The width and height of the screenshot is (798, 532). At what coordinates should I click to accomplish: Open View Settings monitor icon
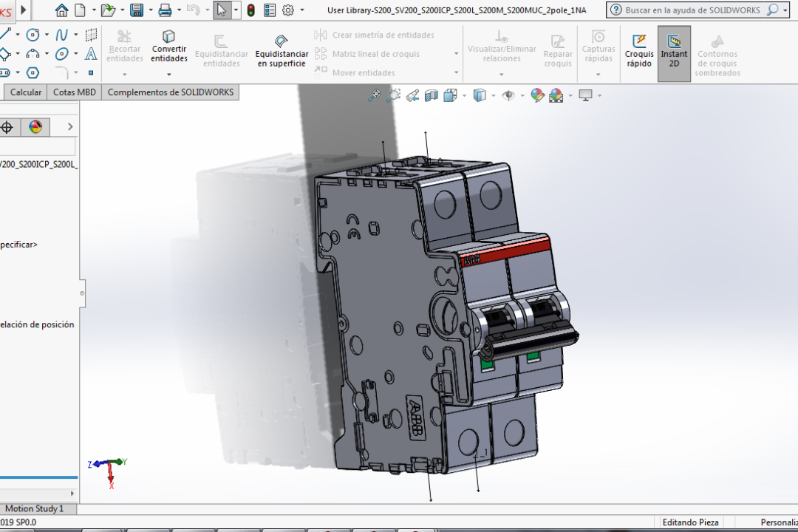point(585,95)
